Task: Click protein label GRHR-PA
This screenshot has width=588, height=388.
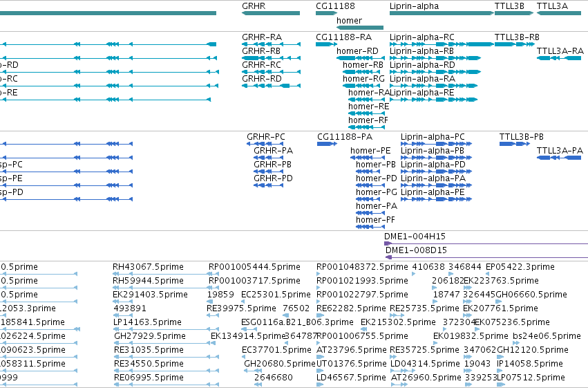Action: [274, 151]
